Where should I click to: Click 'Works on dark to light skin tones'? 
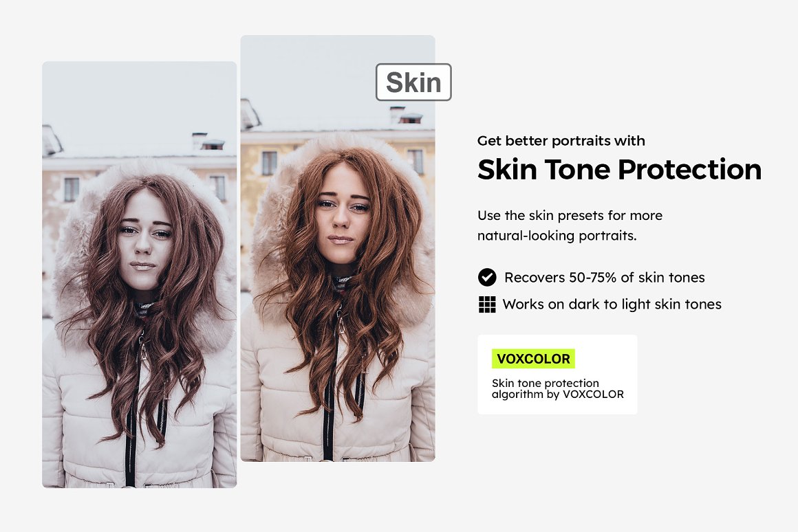click(x=612, y=304)
